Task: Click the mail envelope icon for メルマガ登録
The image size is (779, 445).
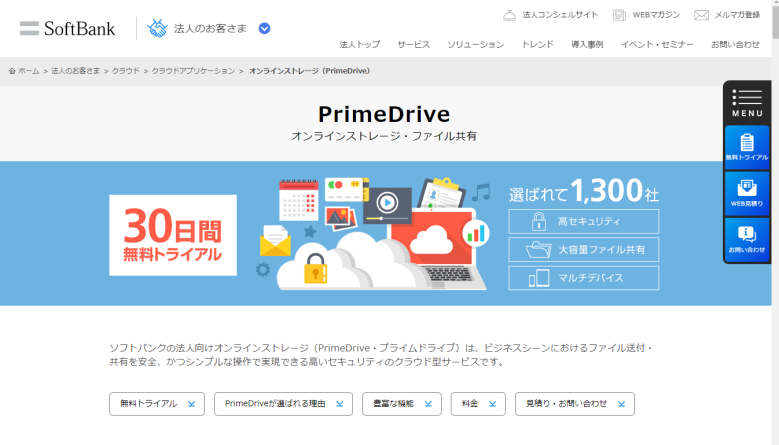Action: point(701,15)
